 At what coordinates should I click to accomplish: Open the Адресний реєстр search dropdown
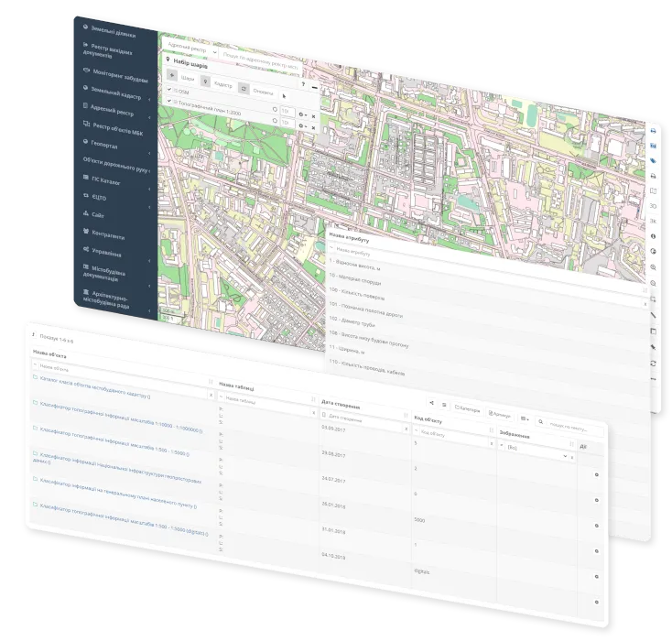click(x=190, y=48)
